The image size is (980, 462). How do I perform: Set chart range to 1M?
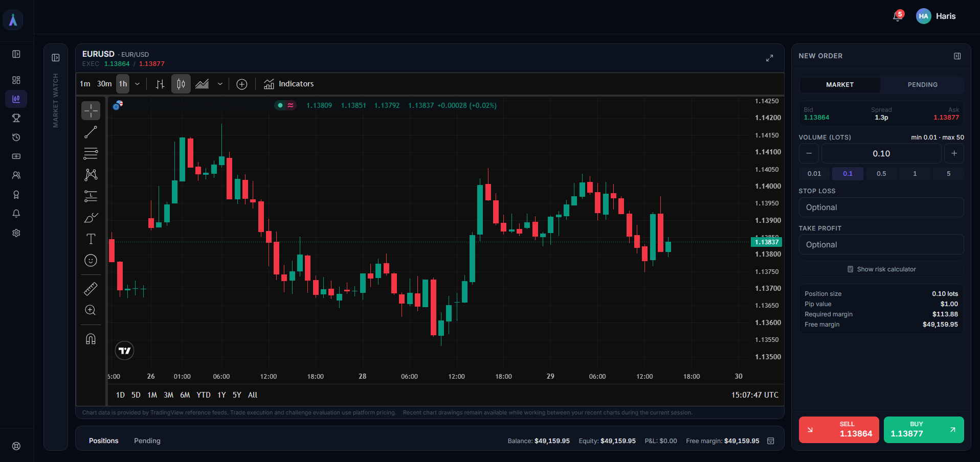coord(152,395)
